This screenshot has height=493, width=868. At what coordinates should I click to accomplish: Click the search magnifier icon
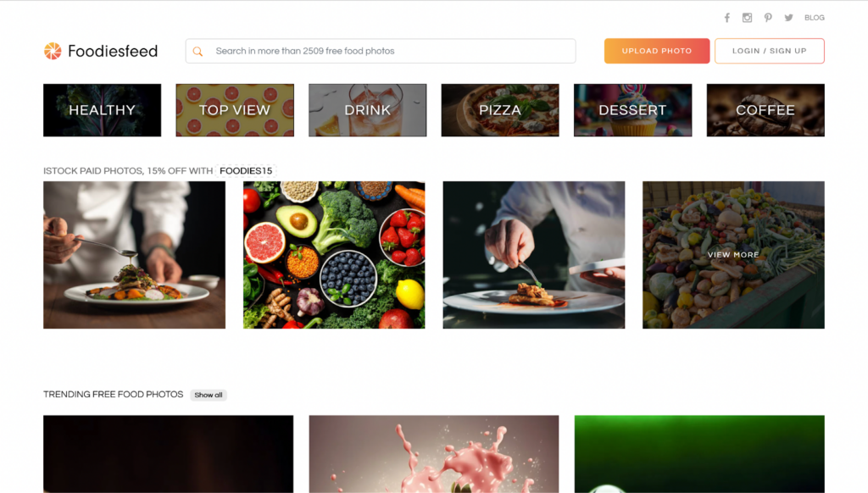pyautogui.click(x=198, y=52)
